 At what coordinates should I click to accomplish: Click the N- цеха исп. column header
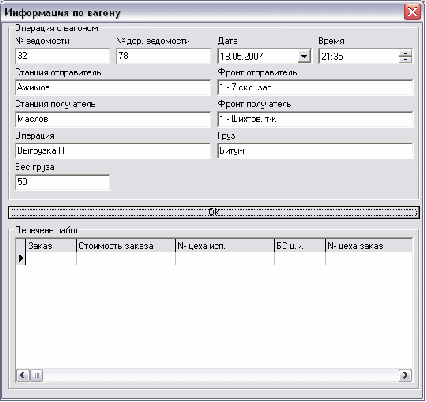pyautogui.click(x=225, y=246)
